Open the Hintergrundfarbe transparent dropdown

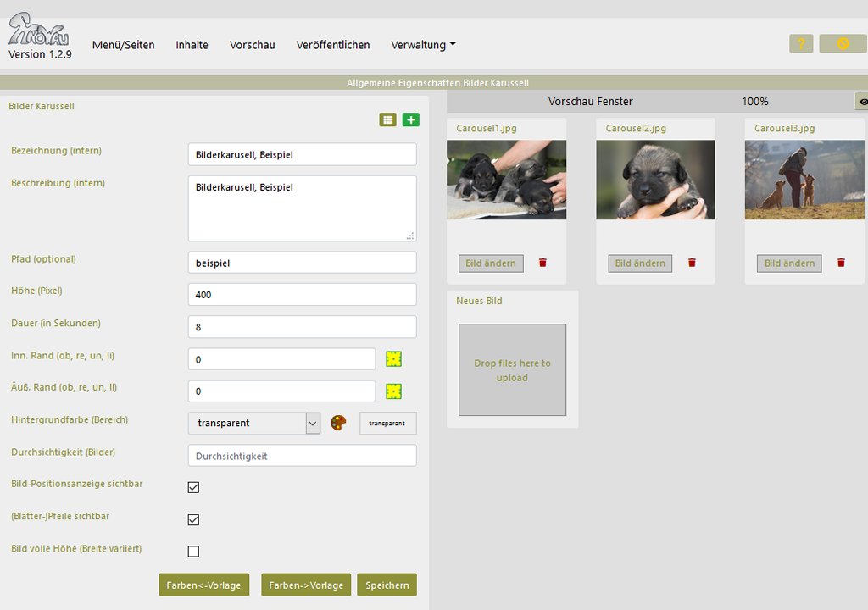coord(253,423)
